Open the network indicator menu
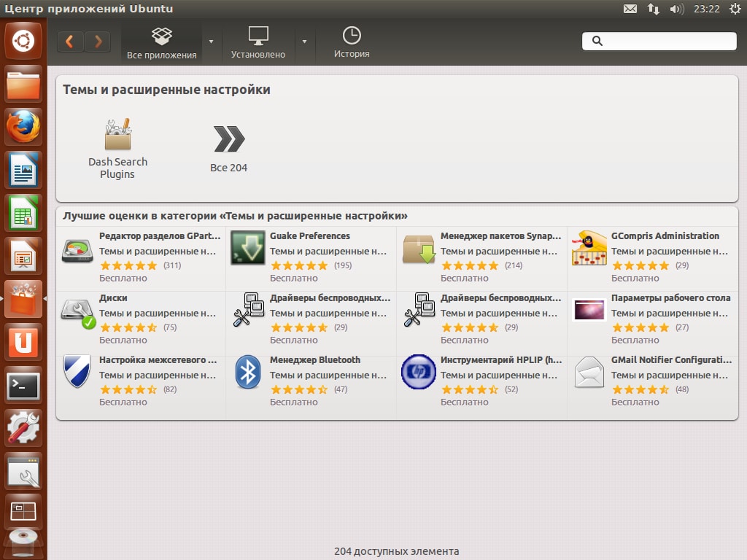Image resolution: width=747 pixels, height=560 pixels. coord(653,9)
